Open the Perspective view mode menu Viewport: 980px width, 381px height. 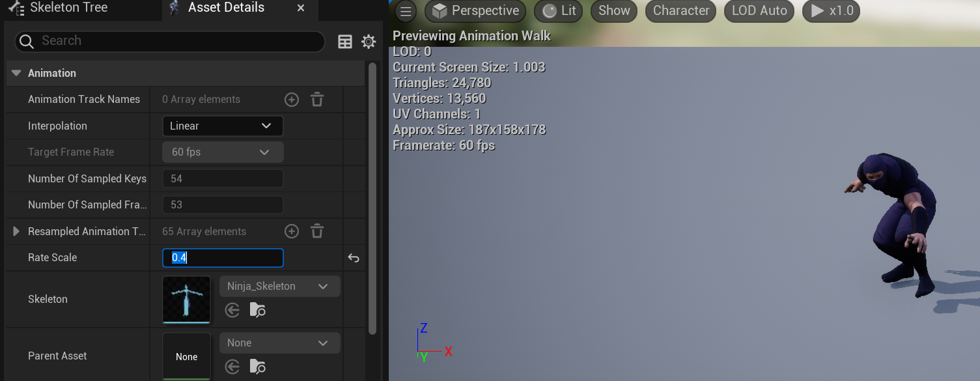(475, 11)
